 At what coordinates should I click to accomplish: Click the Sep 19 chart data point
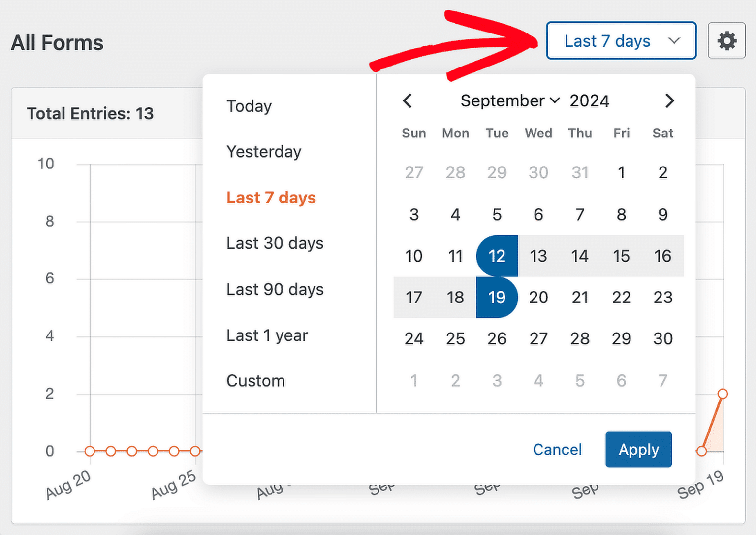[x=723, y=394]
